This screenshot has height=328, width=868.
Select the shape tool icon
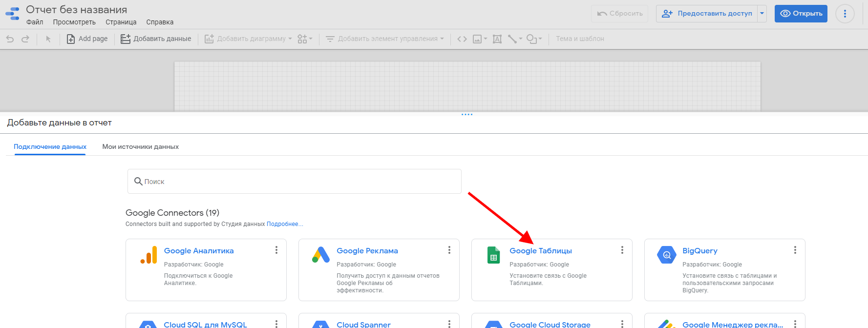[x=531, y=39]
